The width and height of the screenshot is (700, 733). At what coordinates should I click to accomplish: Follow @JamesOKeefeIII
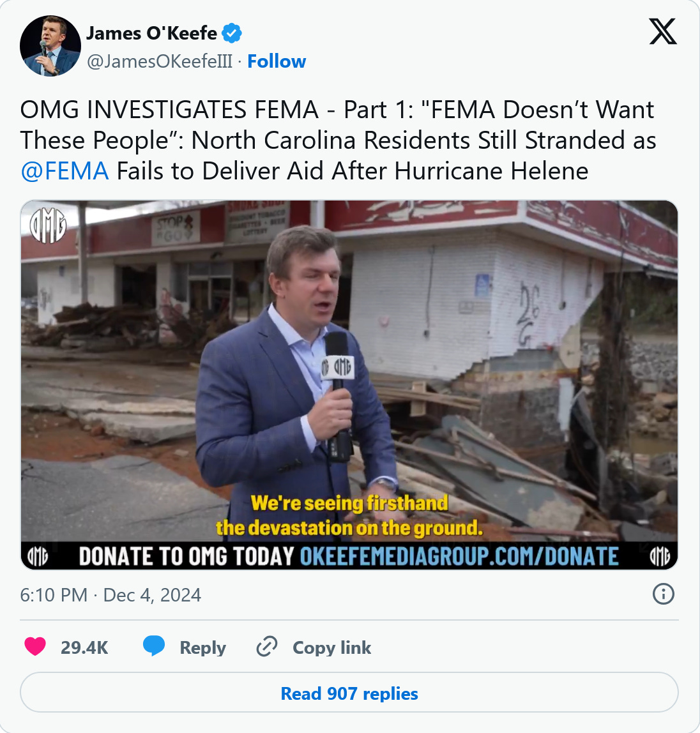(277, 61)
